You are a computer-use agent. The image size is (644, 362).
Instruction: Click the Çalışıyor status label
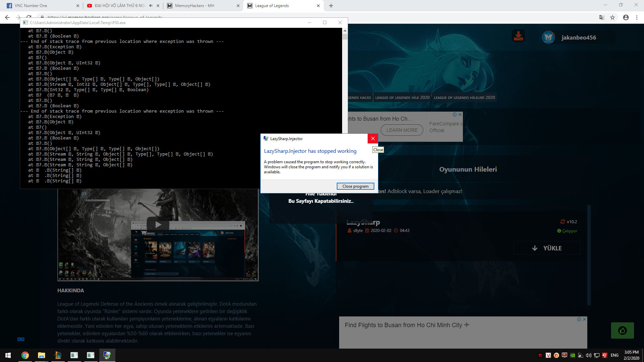tap(570, 231)
